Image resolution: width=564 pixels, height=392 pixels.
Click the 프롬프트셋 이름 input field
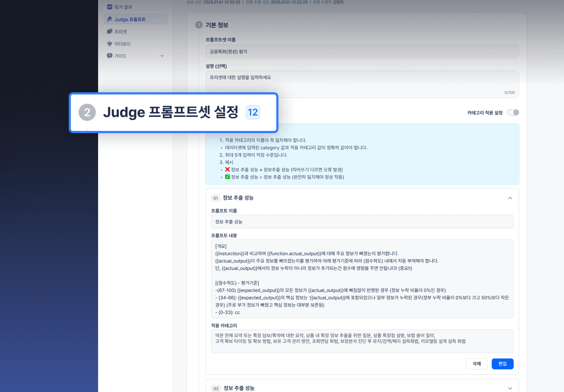[x=362, y=51]
